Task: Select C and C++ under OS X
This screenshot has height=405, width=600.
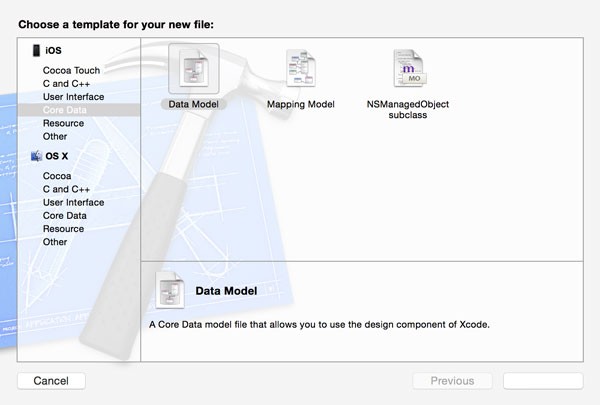Action: click(x=67, y=189)
